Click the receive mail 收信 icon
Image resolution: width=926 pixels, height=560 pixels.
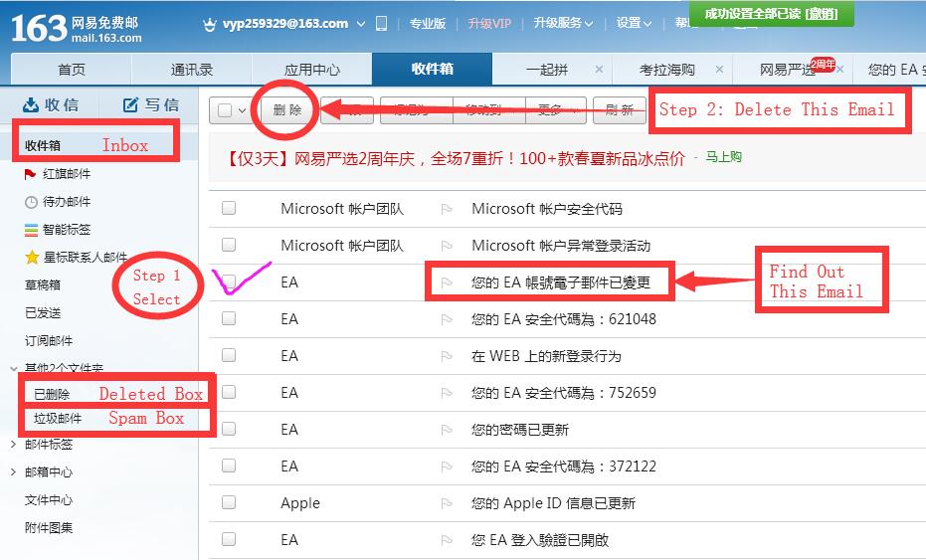[x=30, y=105]
